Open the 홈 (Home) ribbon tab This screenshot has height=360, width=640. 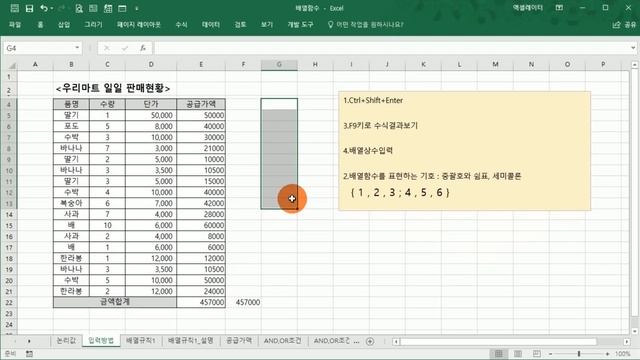[x=40, y=24]
